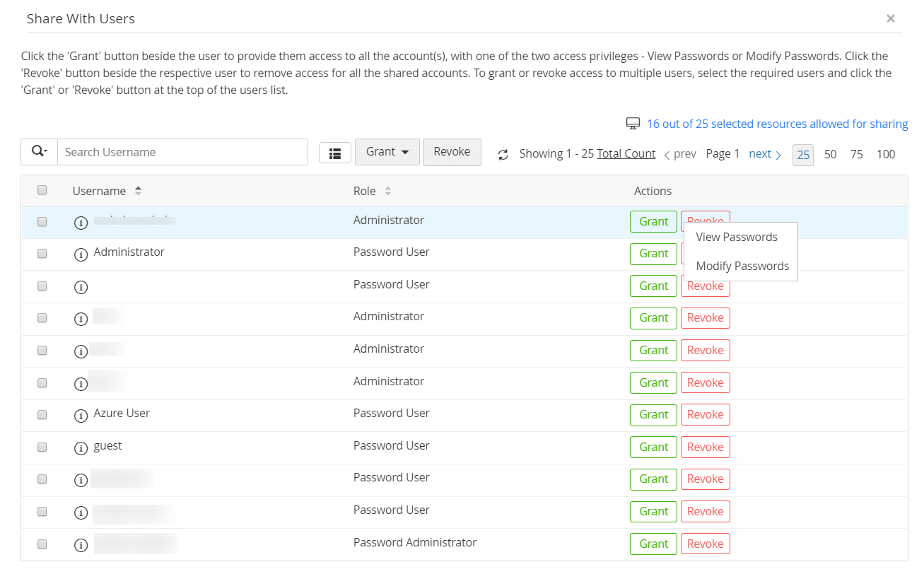Go to the next page of users
This screenshot has width=924, height=574.
[x=765, y=154]
